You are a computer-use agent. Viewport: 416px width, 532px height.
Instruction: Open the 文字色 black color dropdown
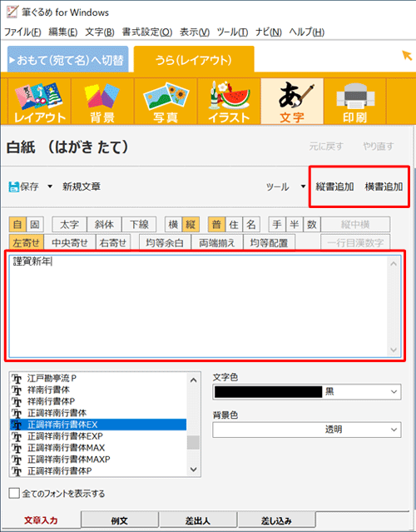[394, 392]
